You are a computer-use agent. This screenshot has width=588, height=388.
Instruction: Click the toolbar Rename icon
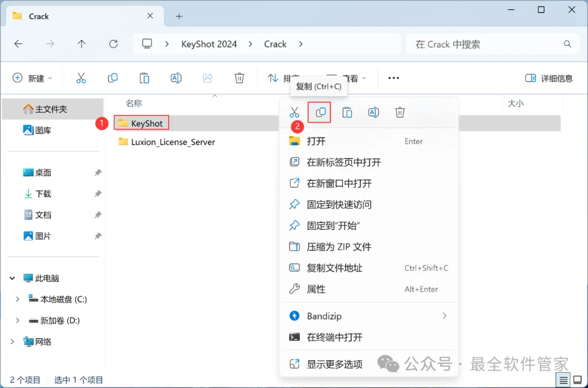(x=176, y=78)
